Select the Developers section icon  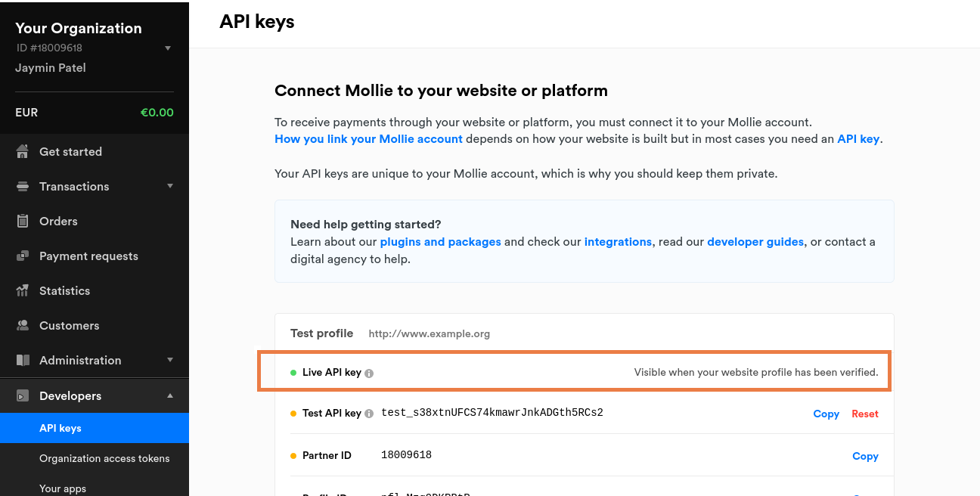[22, 395]
